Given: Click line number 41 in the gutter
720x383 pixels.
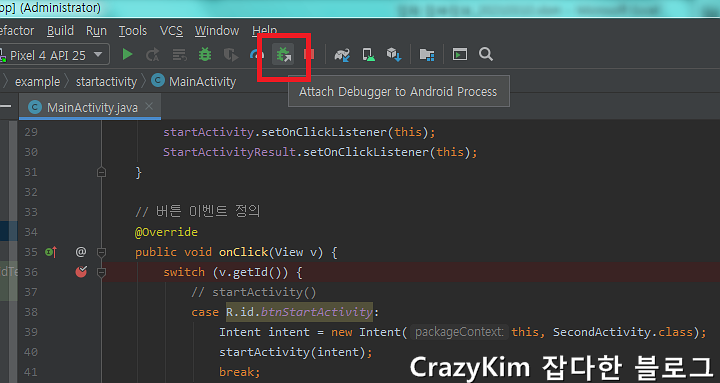Looking at the screenshot, I should [31, 372].
